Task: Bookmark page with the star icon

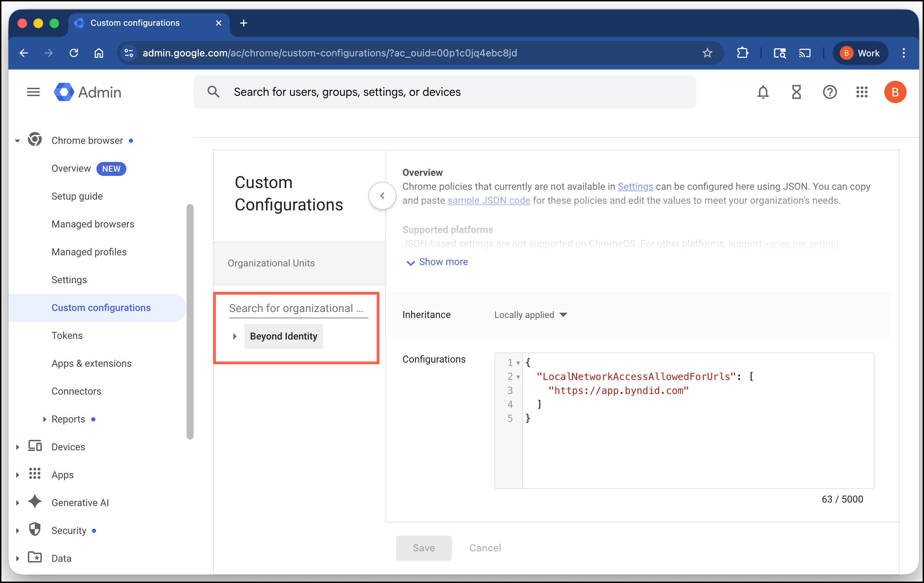Action: (707, 53)
